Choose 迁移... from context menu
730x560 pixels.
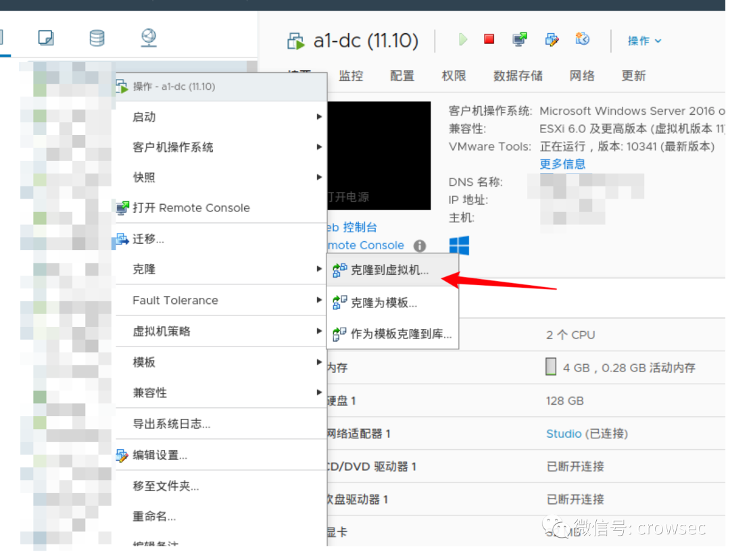coord(221,239)
